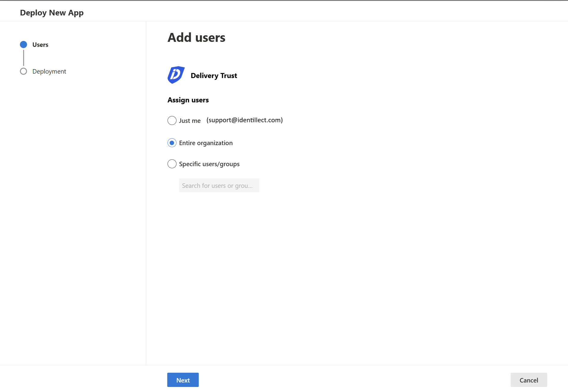Click the Next button
Image resolution: width=568 pixels, height=392 pixels.
pos(183,380)
